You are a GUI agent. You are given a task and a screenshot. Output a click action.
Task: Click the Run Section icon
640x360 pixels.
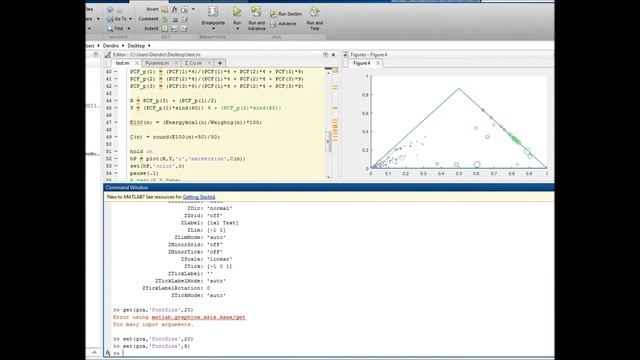(x=273, y=14)
